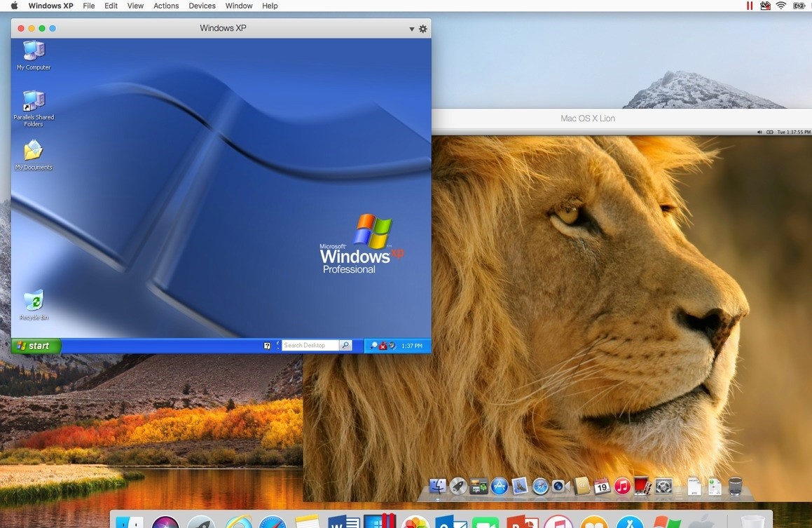Open iTunes in the Lion dock
Viewport: 812px width, 528px height.
coord(622,486)
